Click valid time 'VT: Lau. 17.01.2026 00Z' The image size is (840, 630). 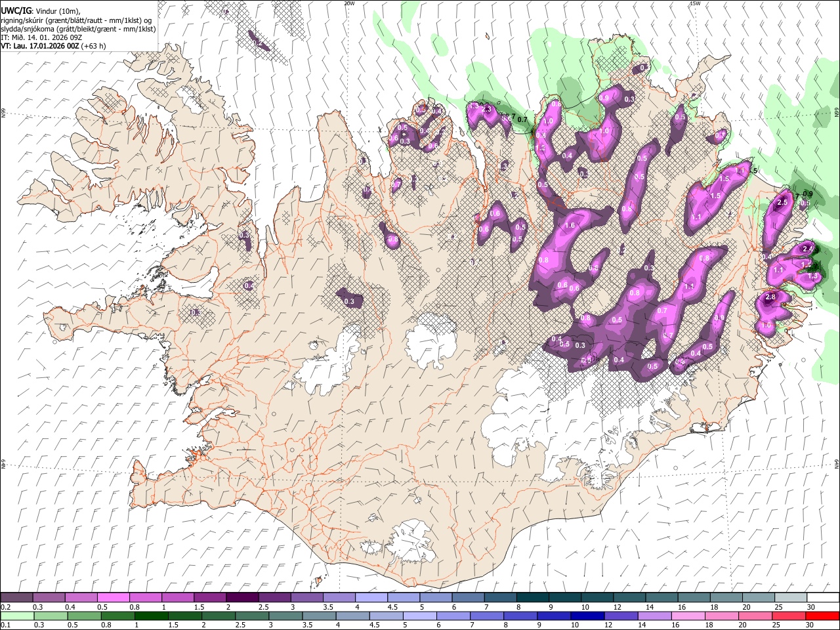click(x=39, y=46)
